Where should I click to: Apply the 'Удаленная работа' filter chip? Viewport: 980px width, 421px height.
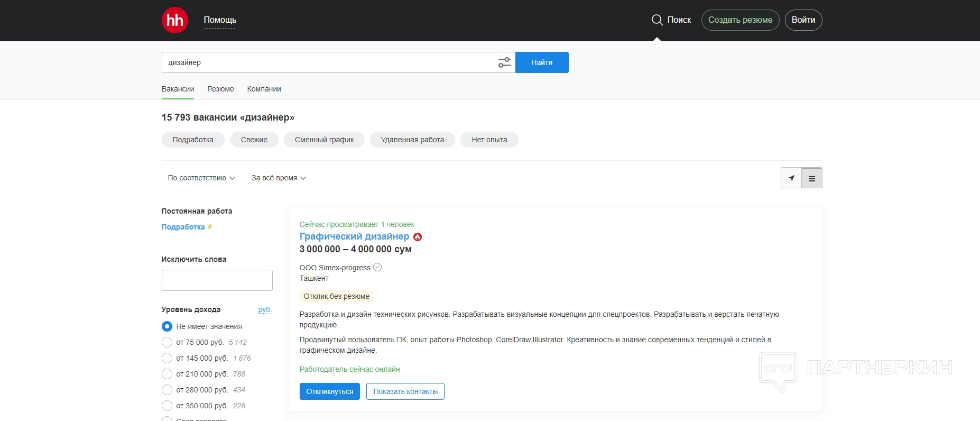point(412,140)
